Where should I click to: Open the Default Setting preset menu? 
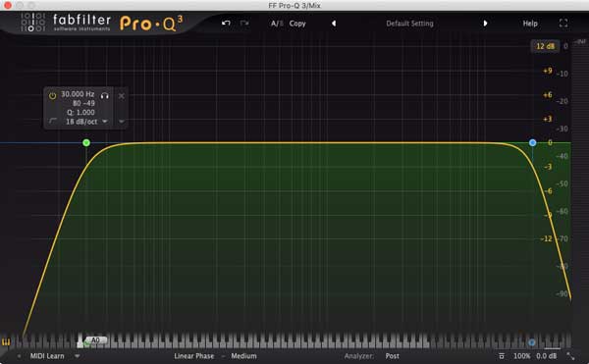[409, 24]
